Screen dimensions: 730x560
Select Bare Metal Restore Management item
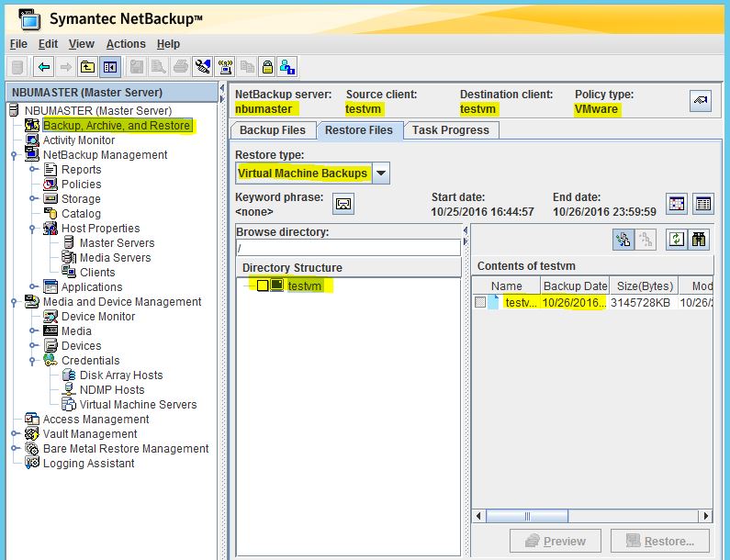coord(126,449)
